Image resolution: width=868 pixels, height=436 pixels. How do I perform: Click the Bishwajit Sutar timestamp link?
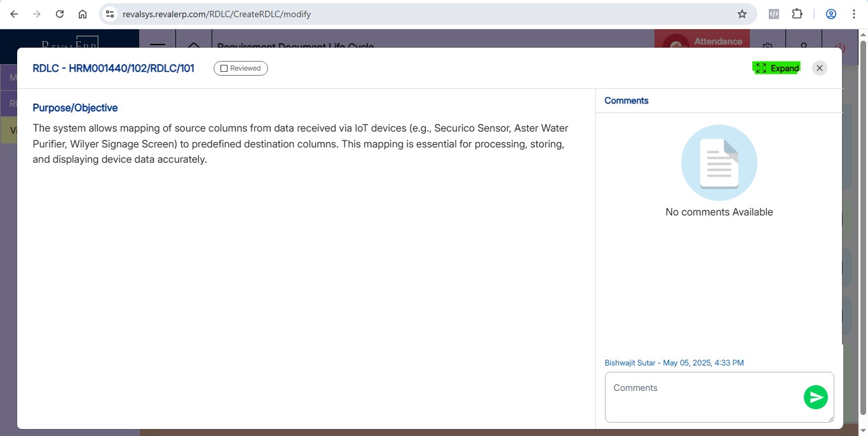tap(674, 363)
